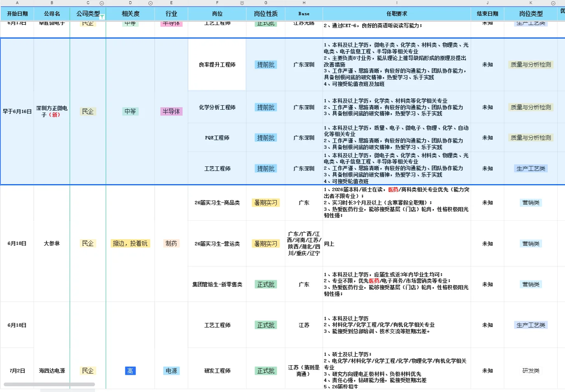Select column J letter header
This screenshot has width=565, height=392.
point(488,3)
